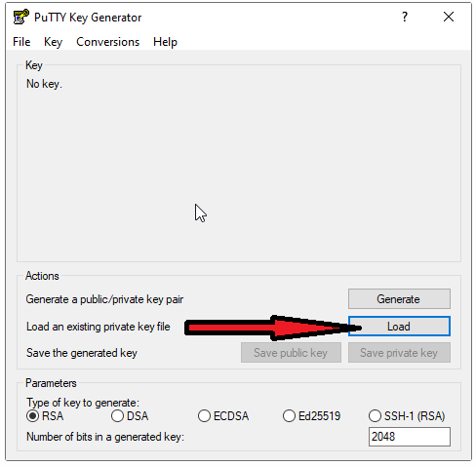Click the number of bits input field

pos(410,437)
